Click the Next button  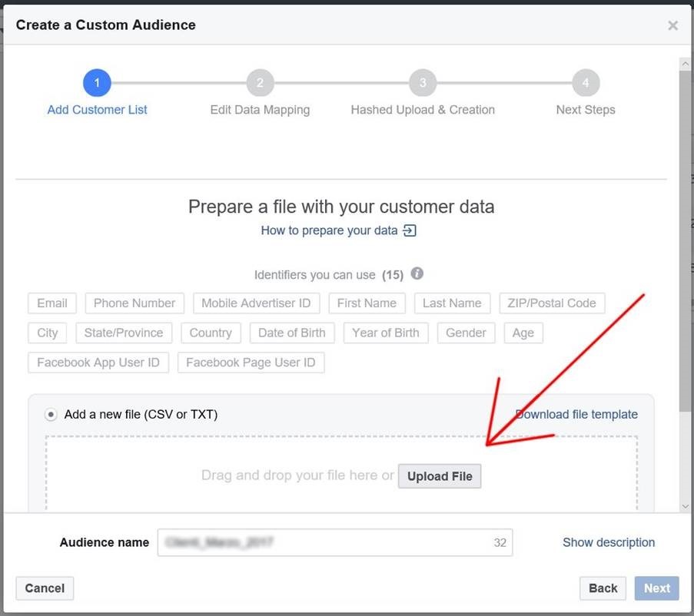click(657, 588)
